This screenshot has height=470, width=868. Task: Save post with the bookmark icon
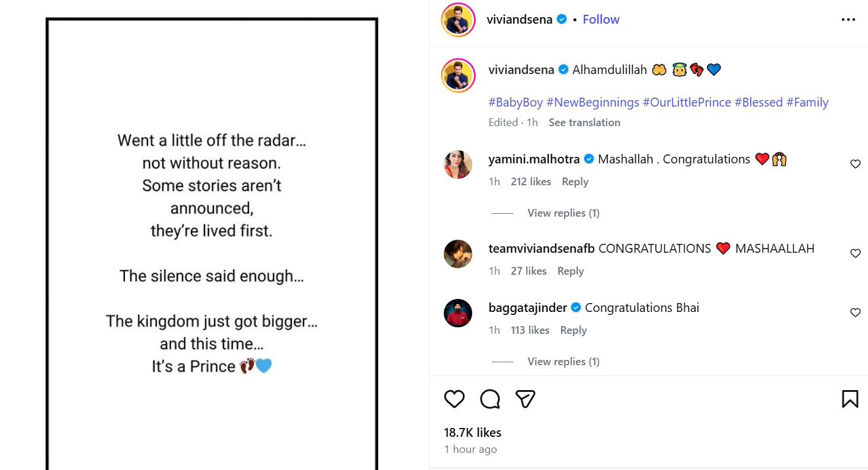tap(850, 399)
